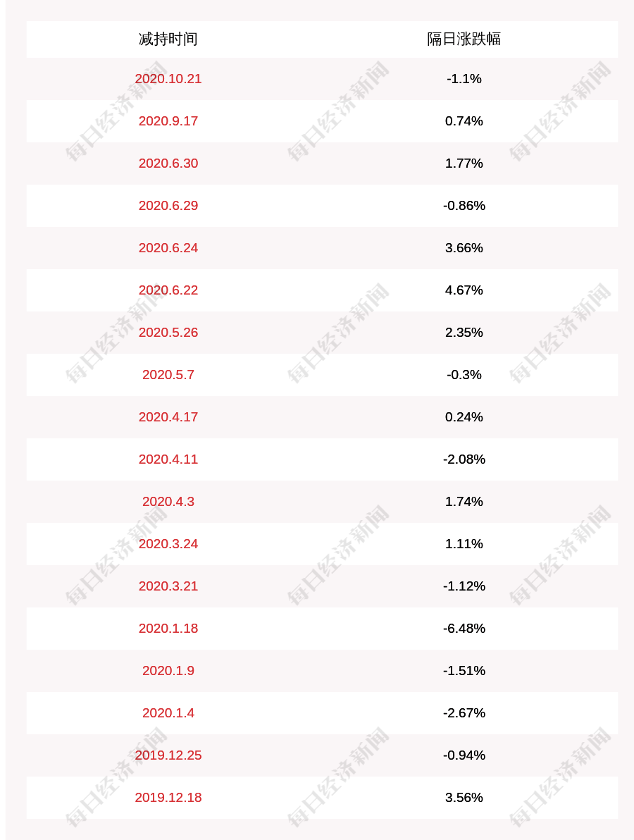
Task: Select the 2020.10.21 date entry
Action: (168, 79)
